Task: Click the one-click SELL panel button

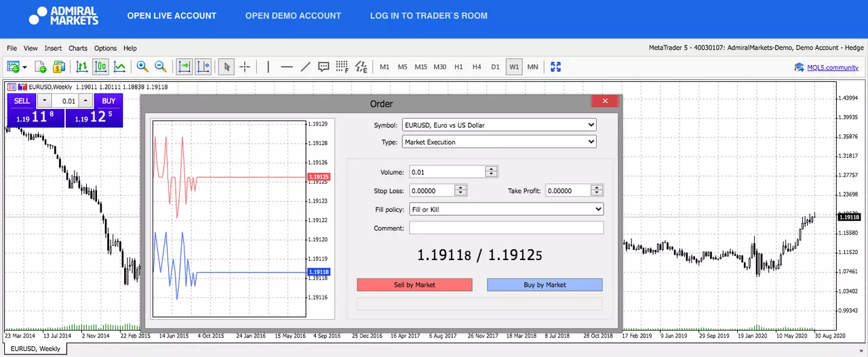Action: coord(22,100)
